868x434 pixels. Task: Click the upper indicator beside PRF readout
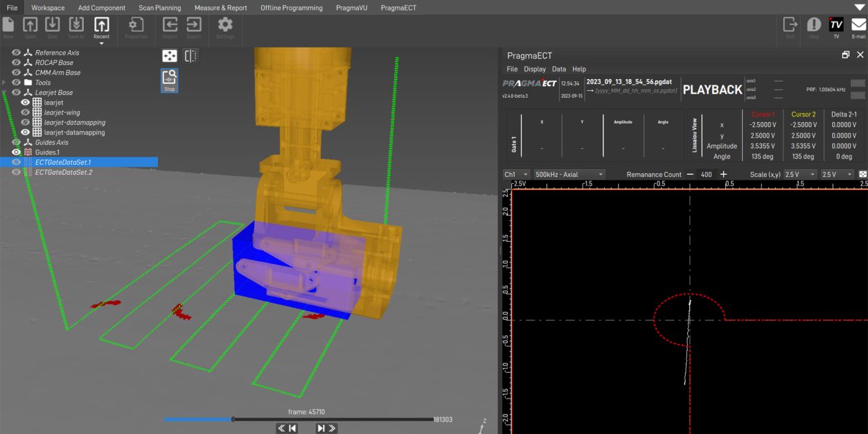(858, 84)
